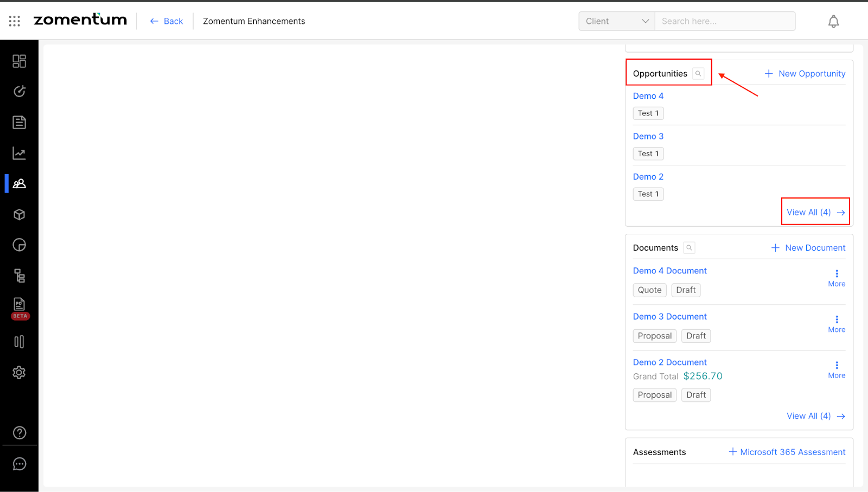Open the apps grid menu icon
The image size is (868, 492).
click(15, 21)
